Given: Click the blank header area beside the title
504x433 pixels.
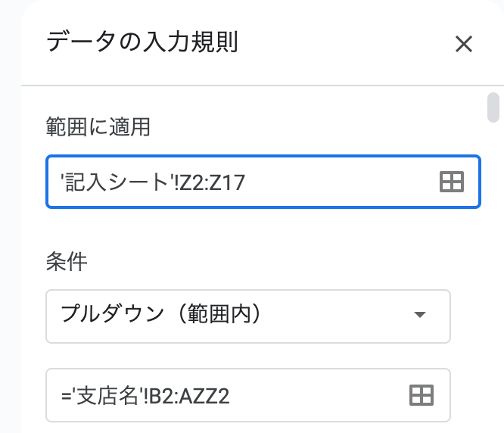Looking at the screenshot, I should (346, 42).
